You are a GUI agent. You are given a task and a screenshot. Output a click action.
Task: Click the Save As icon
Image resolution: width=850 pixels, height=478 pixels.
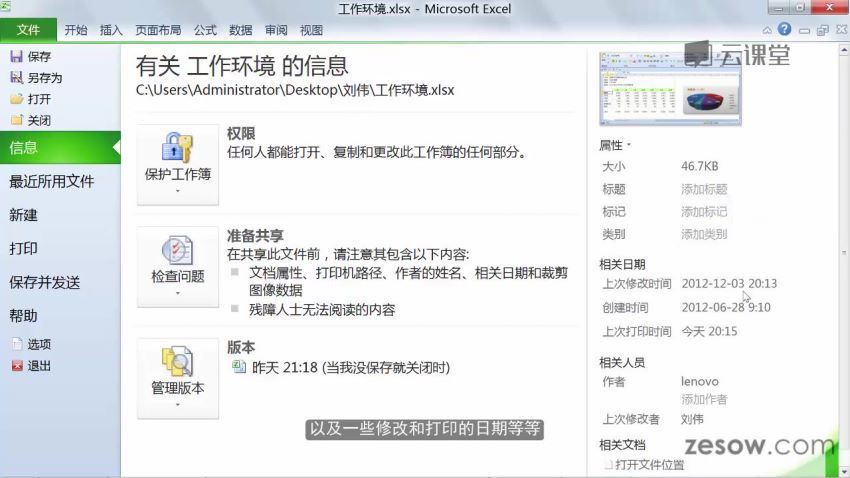pos(16,77)
